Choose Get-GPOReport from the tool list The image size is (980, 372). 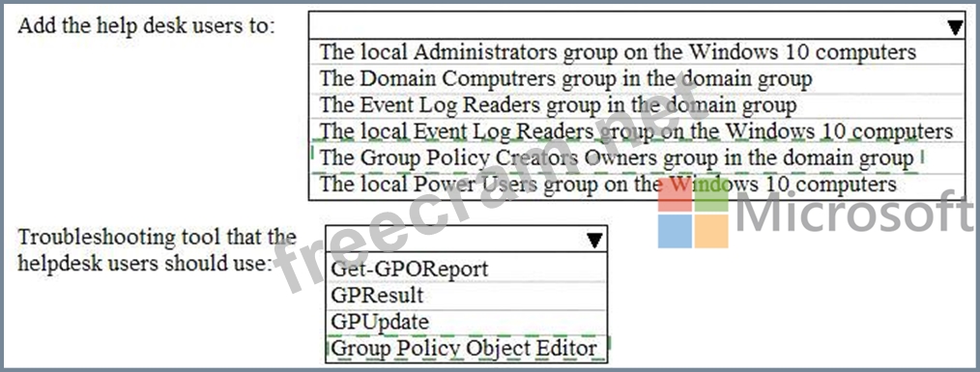coord(466,269)
